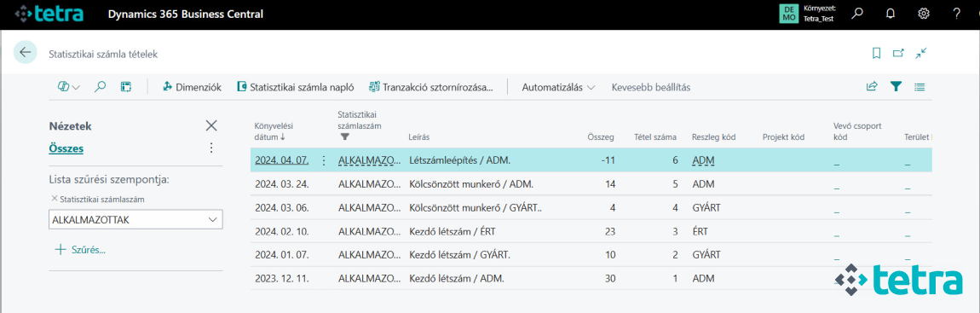Click + Szűrés... to add a filter

81,250
